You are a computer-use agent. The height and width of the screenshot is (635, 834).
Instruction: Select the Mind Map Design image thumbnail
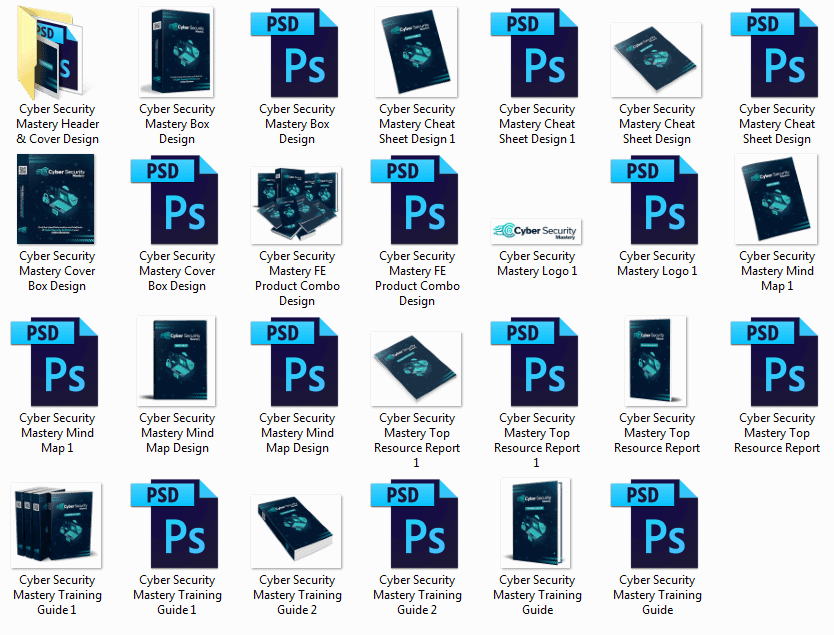[x=176, y=361]
